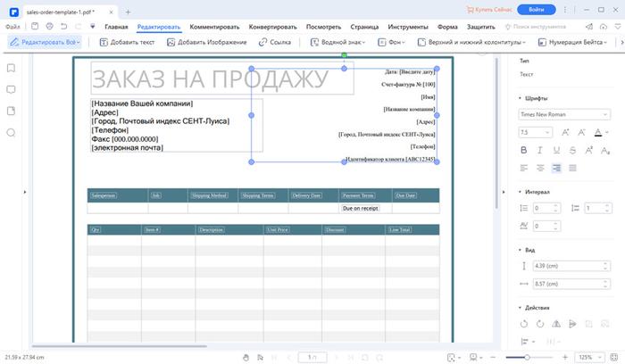Toggle underline text formatting
This screenshot has height=364, width=625.
(x=556, y=150)
